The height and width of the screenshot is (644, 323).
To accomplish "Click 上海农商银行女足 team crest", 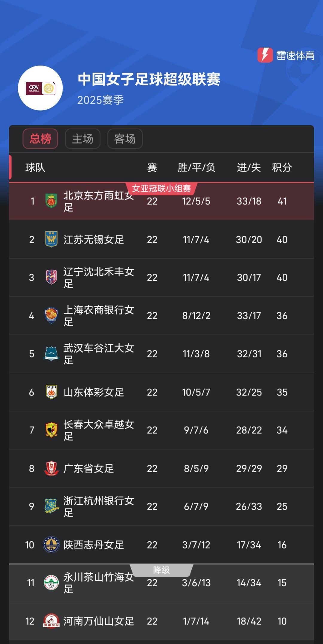I will click(51, 316).
